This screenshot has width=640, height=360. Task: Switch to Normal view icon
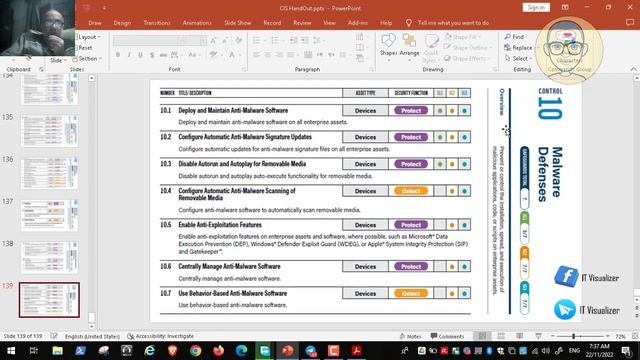click(482, 336)
